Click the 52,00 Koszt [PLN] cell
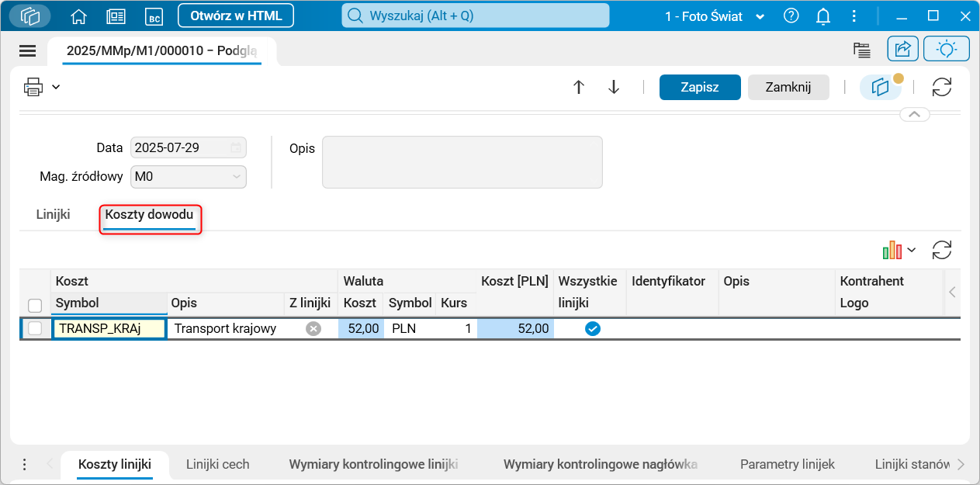This screenshot has width=980, height=485. pos(515,328)
